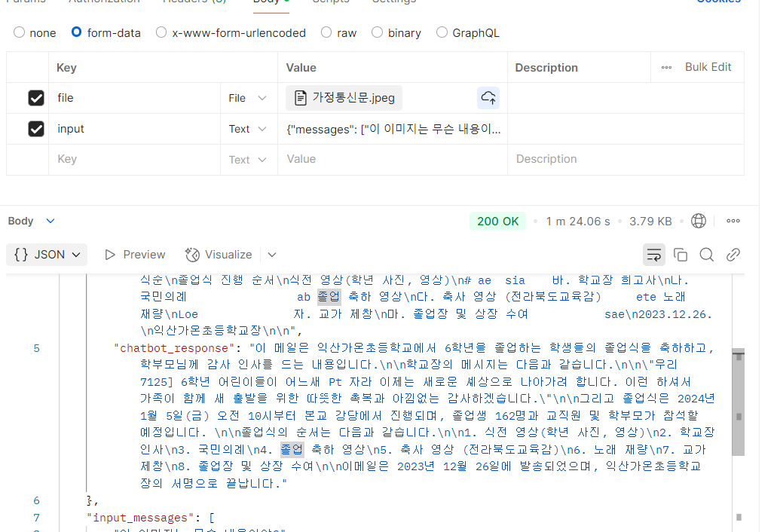Select the form-data radio option
The image size is (777, 532).
tap(76, 32)
